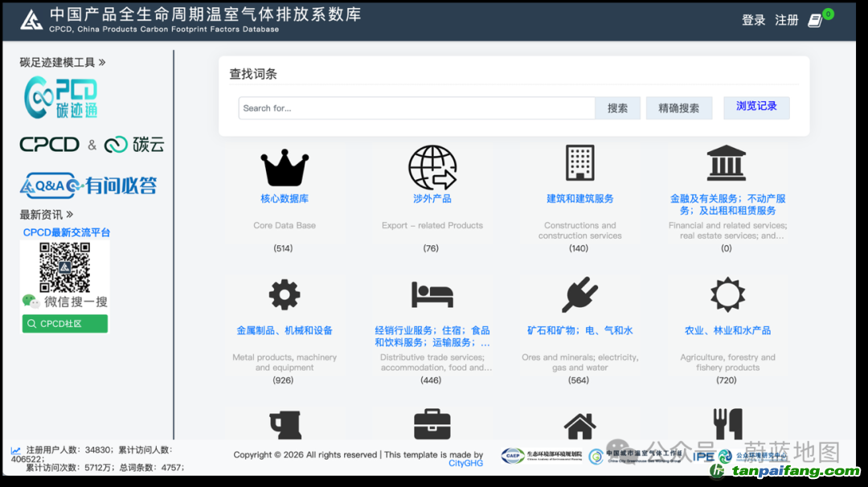The width and height of the screenshot is (868, 487).
Task: Click the green CPCD社区 button
Action: click(65, 324)
